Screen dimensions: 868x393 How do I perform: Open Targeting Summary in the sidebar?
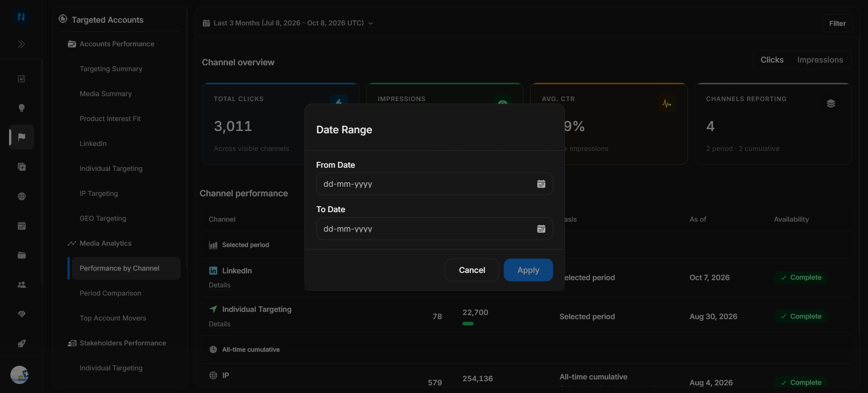(111, 69)
